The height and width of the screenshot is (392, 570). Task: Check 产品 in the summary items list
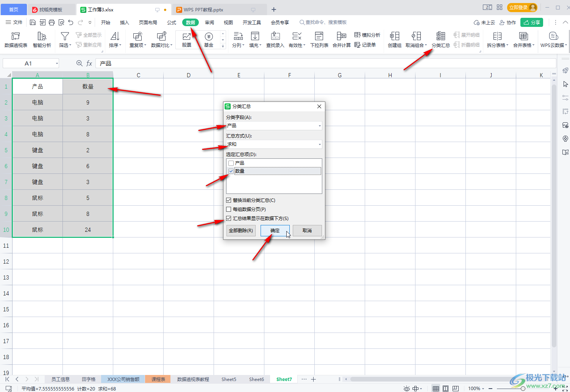coord(231,163)
